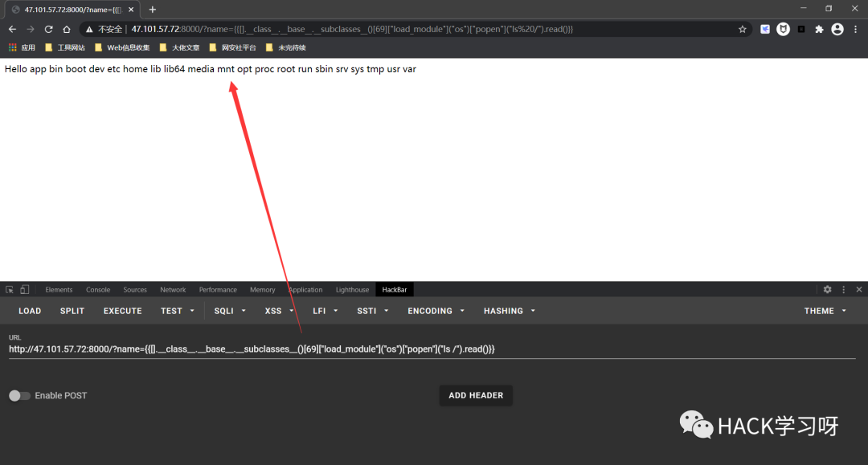Switch to the Console tab
The image size is (868, 465).
tap(98, 290)
